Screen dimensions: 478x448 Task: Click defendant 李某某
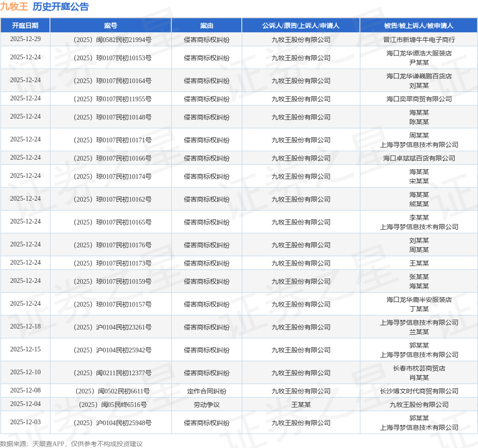419,217
